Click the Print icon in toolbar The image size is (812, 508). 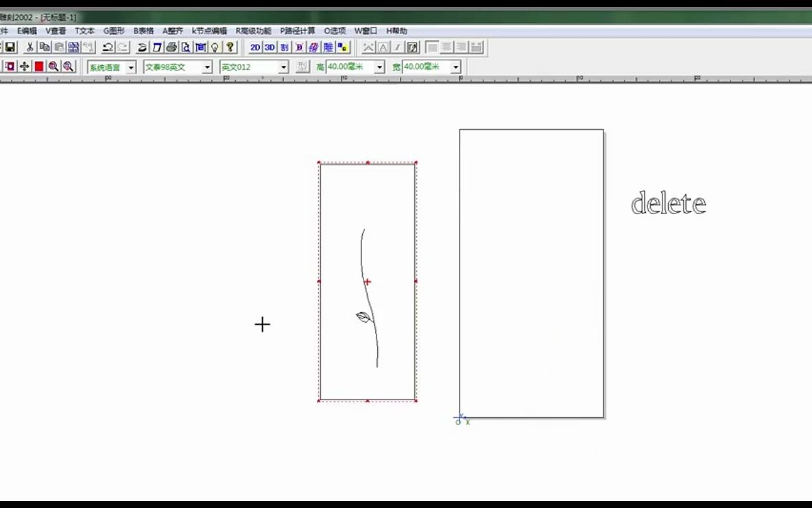point(171,47)
